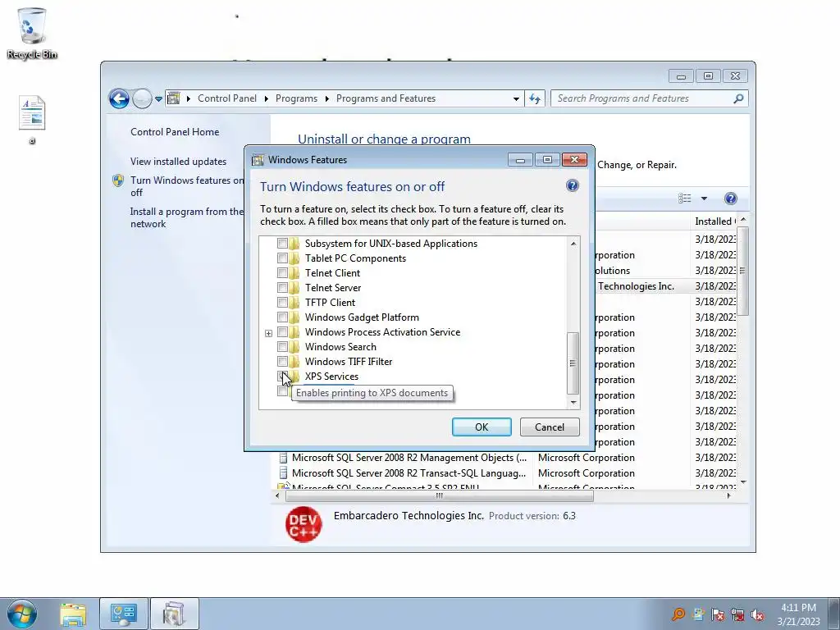
Task: Open help via question mark in Windows Features
Action: pyautogui.click(x=572, y=186)
